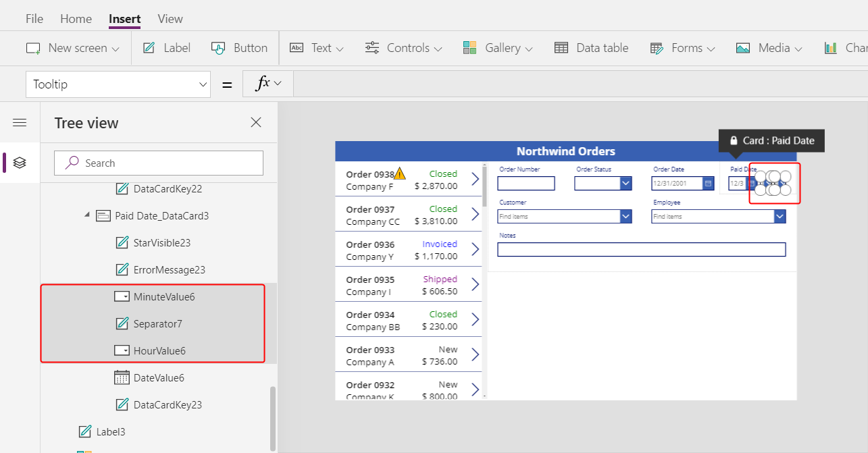
Task: Select the Tree view icon in the left rail
Action: [20, 162]
